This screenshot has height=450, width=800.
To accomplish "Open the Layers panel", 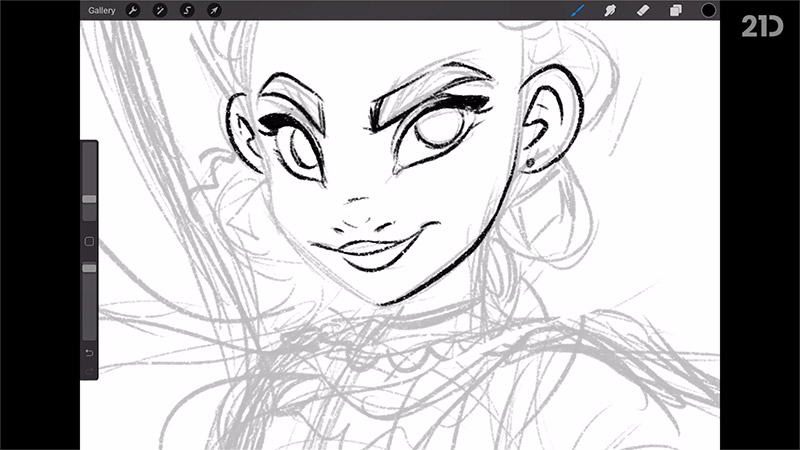I will tap(676, 10).
